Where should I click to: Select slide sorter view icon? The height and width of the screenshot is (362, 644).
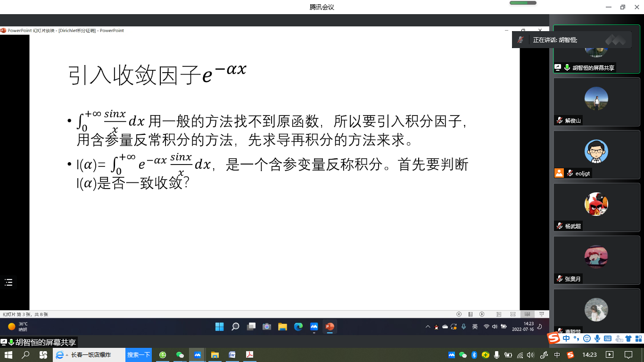click(x=513, y=314)
